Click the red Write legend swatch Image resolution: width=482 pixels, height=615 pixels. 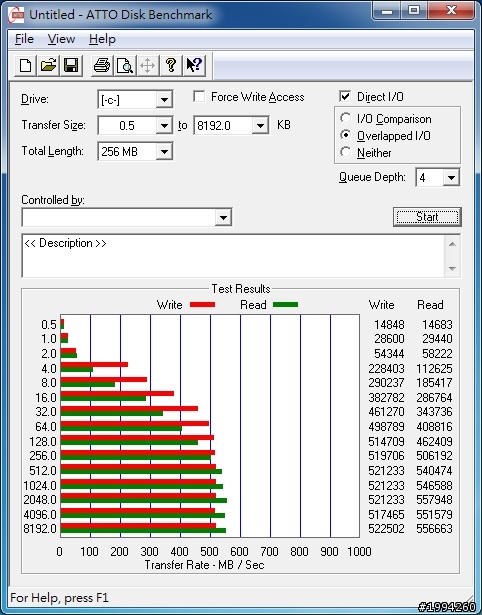pos(202,304)
